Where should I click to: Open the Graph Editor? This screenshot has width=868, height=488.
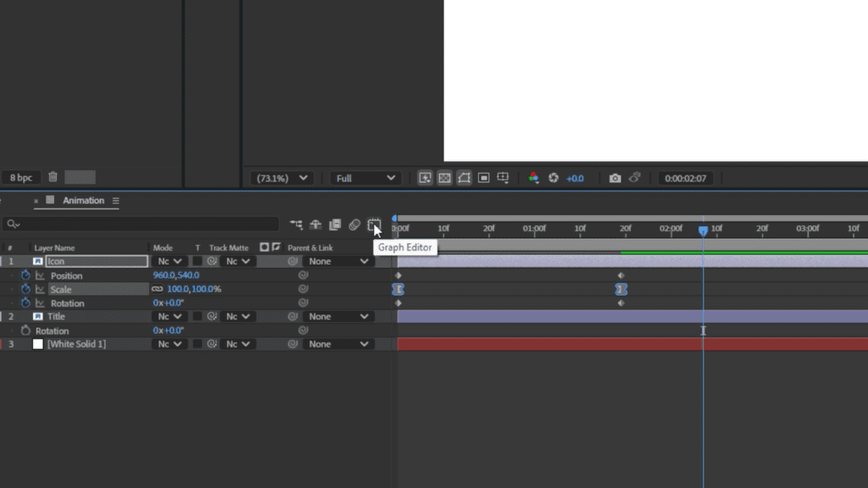[374, 225]
